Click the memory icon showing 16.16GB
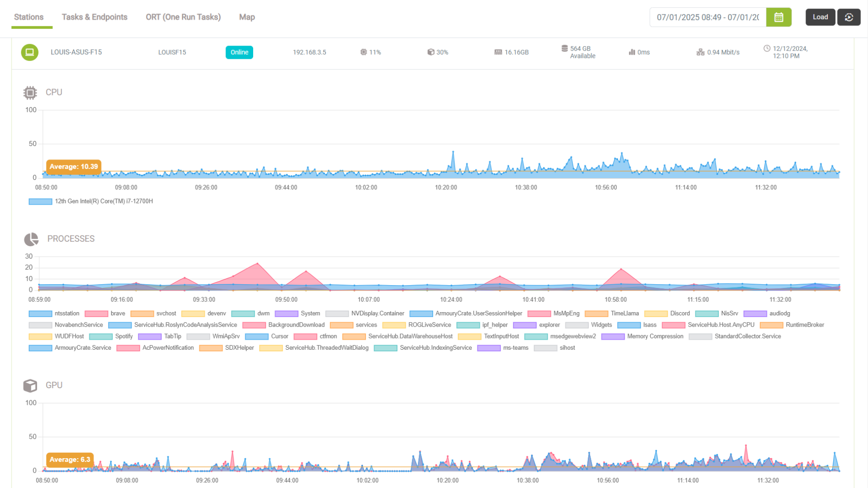868x488 pixels. tap(498, 52)
